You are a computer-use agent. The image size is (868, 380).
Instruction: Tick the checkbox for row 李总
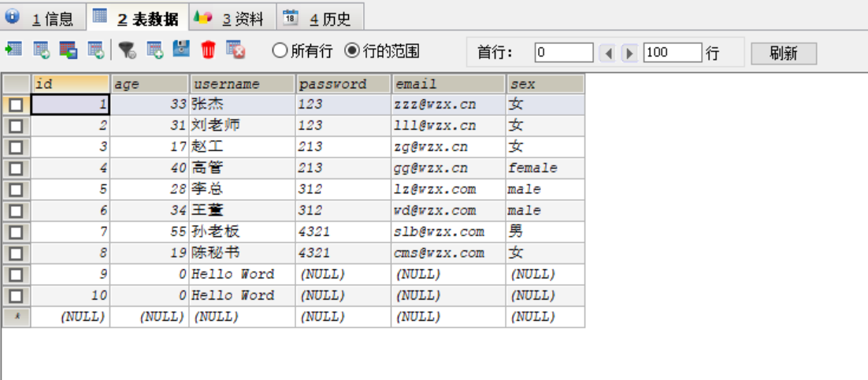pos(16,190)
